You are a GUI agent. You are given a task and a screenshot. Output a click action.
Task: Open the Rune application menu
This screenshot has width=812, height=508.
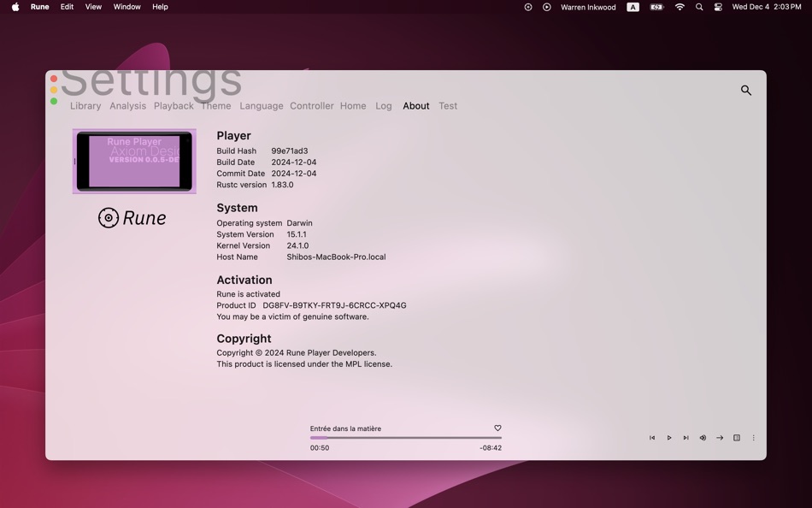39,6
